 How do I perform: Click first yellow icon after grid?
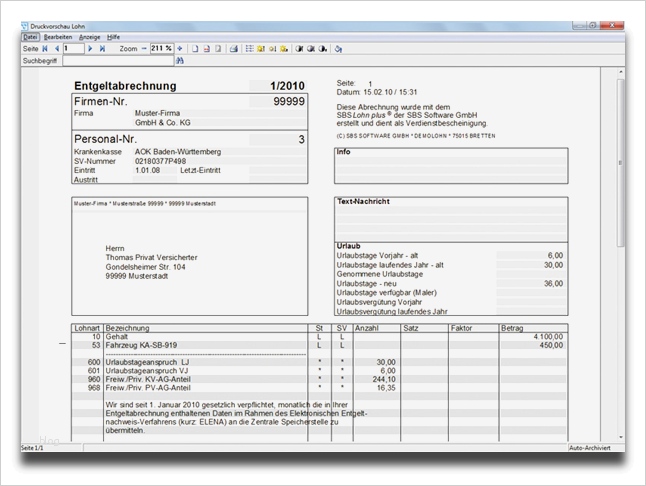pos(261,49)
